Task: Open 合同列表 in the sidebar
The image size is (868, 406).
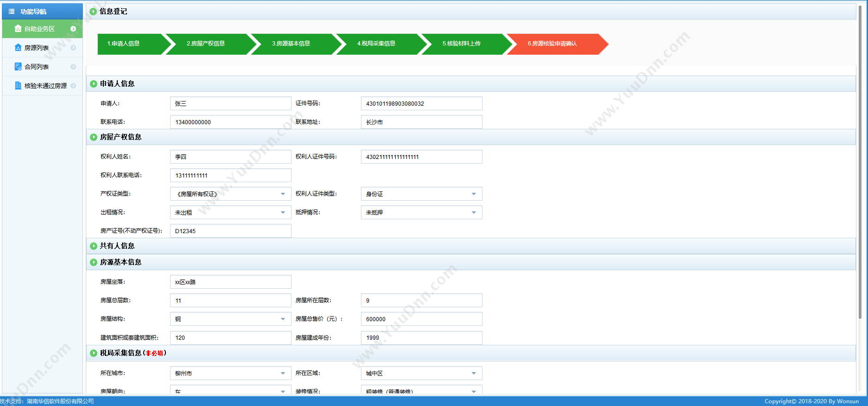Action: [42, 67]
